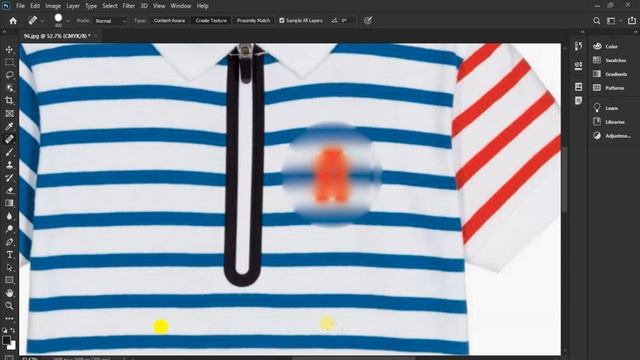640x360 pixels.
Task: Choose the Create Texture type button
Action: [x=211, y=20]
